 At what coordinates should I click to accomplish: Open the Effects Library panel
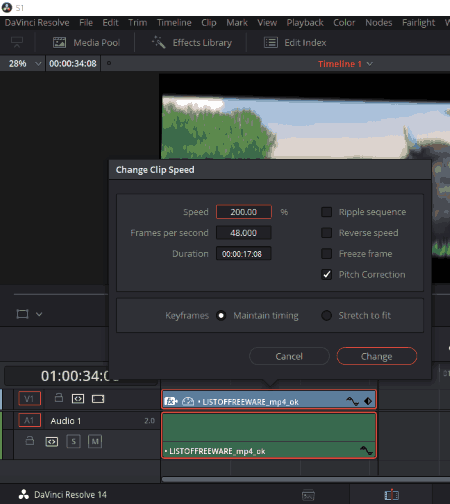[192, 43]
